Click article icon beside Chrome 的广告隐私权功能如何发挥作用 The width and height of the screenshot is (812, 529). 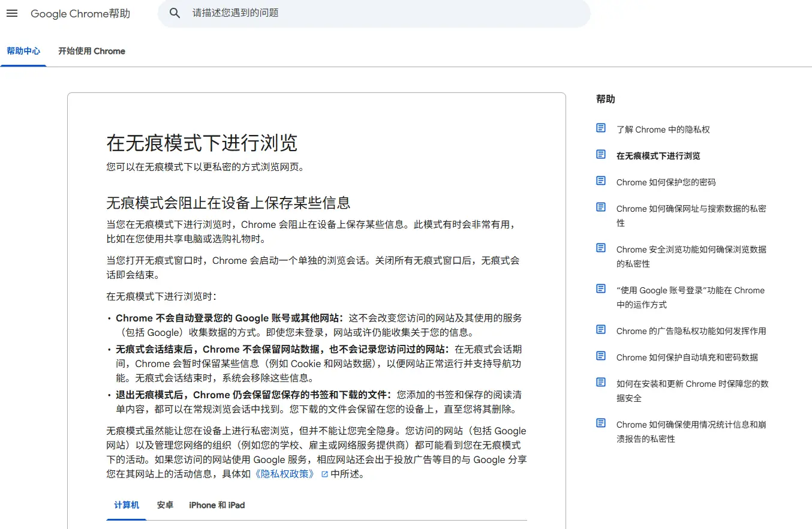coord(601,329)
